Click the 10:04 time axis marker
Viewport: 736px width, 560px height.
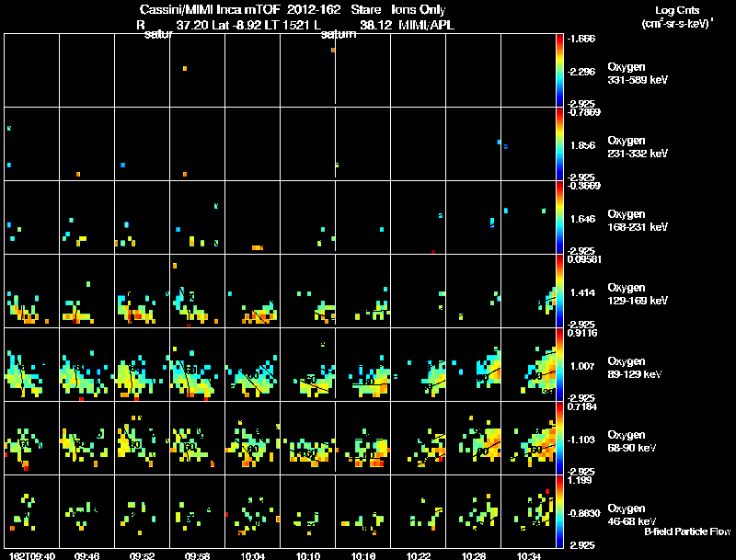pyautogui.click(x=252, y=555)
